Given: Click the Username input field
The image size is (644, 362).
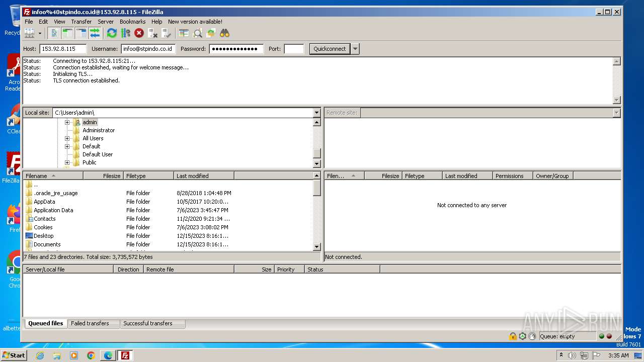Looking at the screenshot, I should 148,49.
